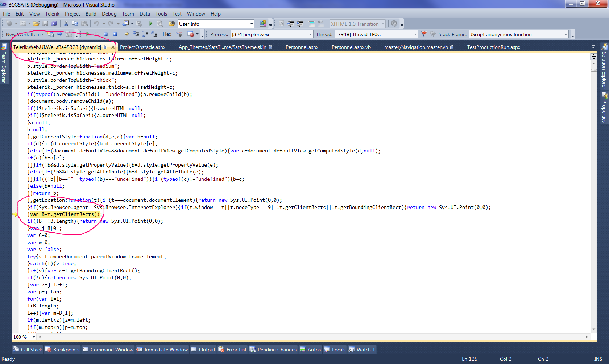This screenshot has height=364, width=609.
Task: Click the Cut scissors icon
Action: pos(66,24)
